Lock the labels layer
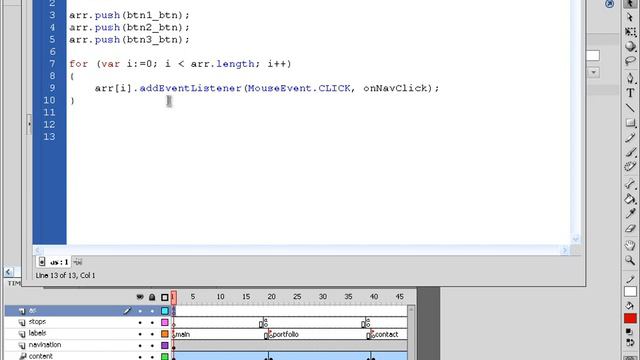The width and height of the screenshot is (640, 360). click(x=152, y=334)
